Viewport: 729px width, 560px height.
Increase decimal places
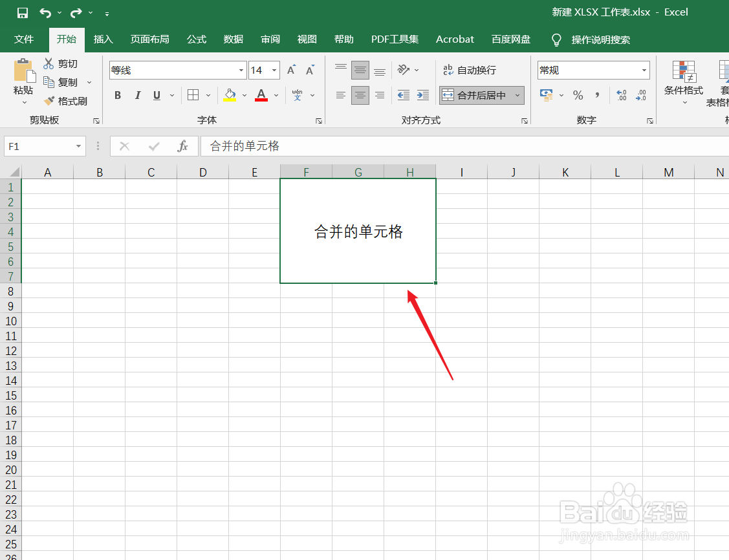click(x=622, y=95)
